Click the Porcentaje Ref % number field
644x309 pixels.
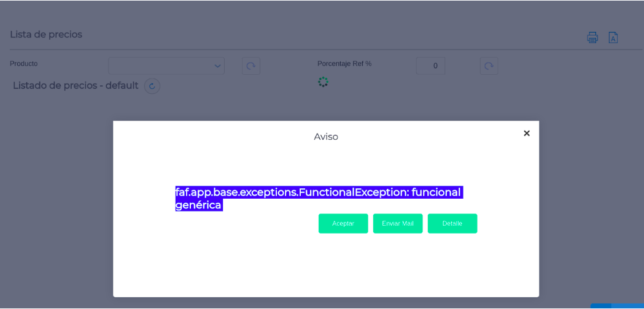click(430, 66)
